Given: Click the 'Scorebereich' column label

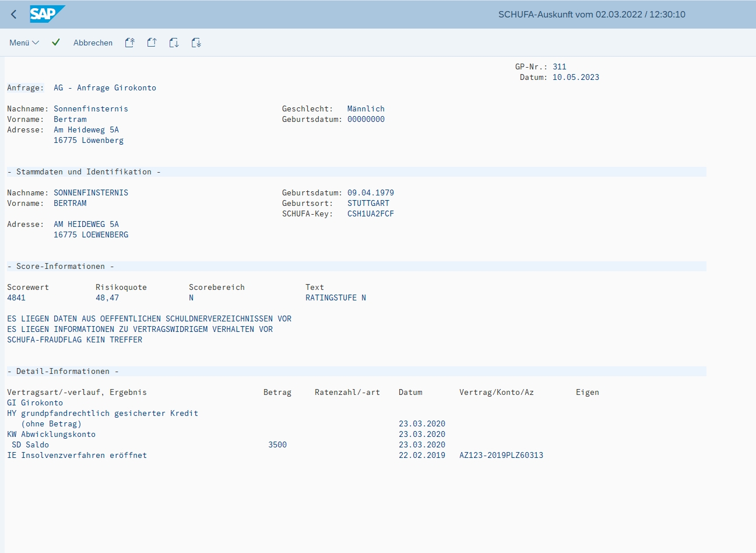Looking at the screenshot, I should point(217,287).
